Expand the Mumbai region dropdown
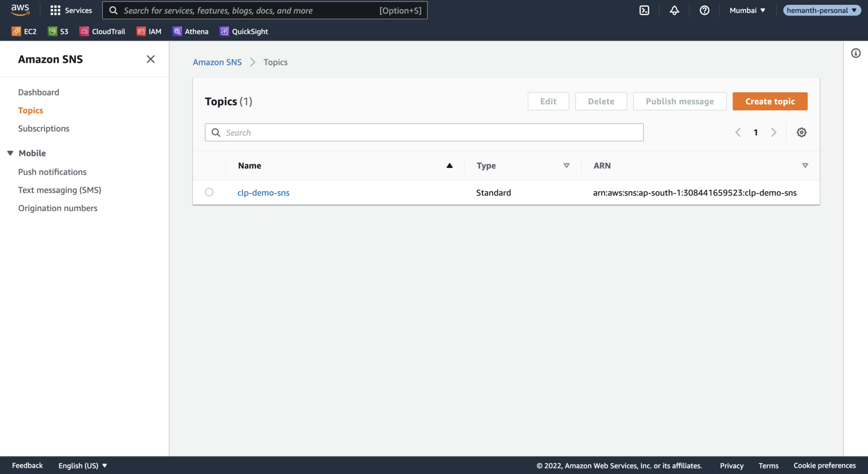The image size is (868, 474). click(747, 11)
